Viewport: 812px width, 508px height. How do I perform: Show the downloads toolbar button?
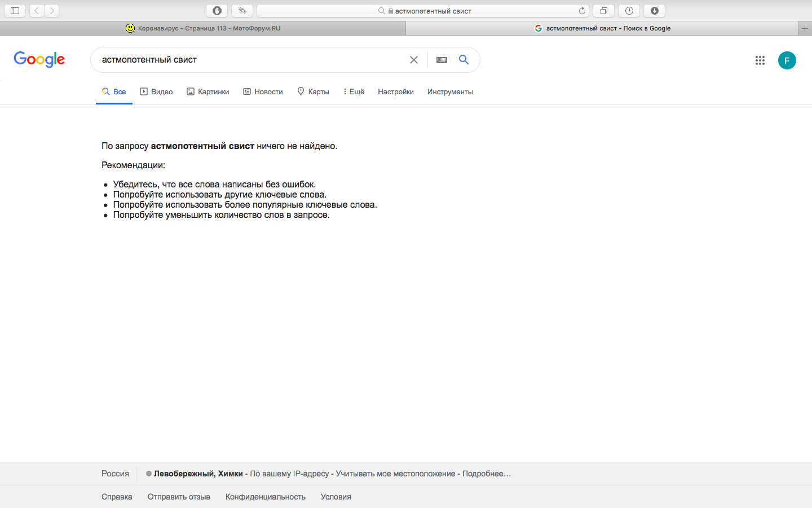pos(654,11)
